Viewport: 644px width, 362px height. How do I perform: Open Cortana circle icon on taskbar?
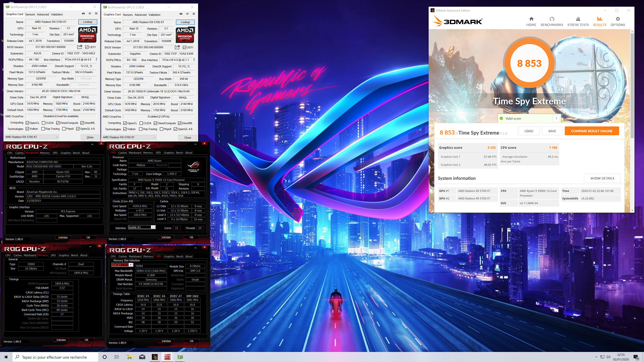[x=105, y=357]
